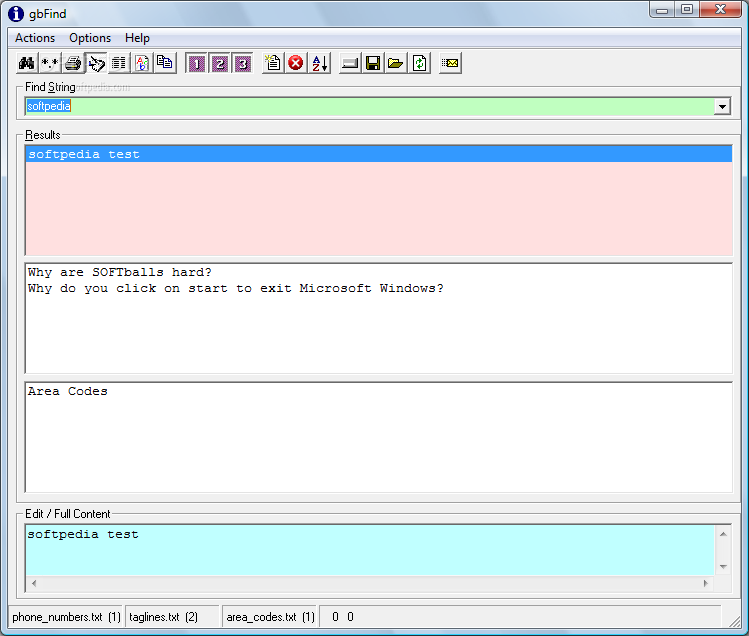Click the floppy disk save icon

[x=373, y=63]
